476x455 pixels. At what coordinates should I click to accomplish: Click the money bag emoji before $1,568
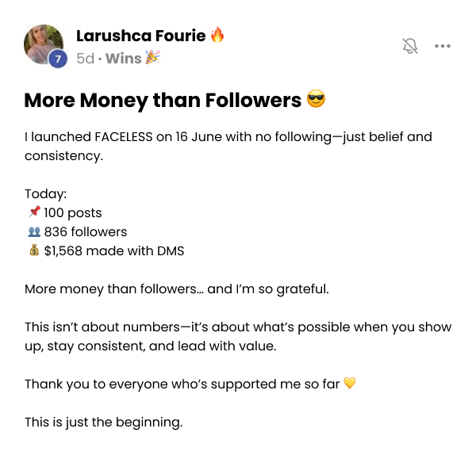pos(34,250)
